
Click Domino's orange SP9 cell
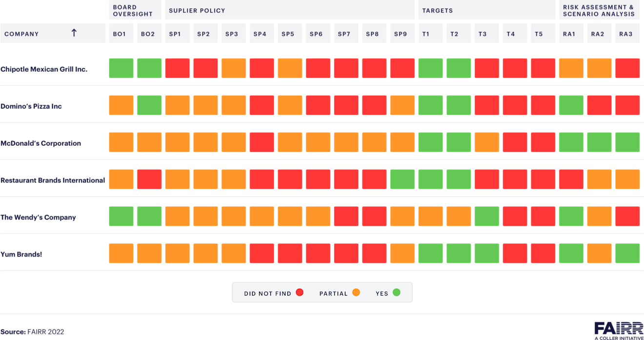(x=402, y=105)
